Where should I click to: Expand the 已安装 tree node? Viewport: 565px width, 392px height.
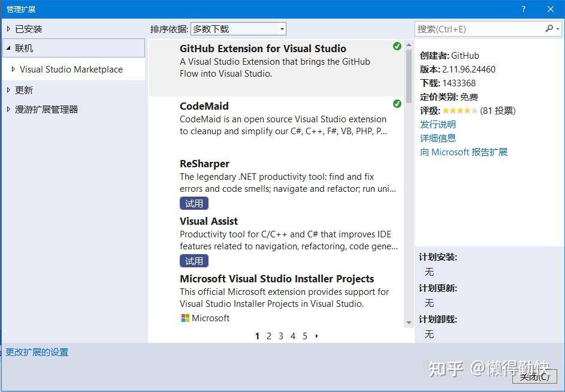point(8,29)
